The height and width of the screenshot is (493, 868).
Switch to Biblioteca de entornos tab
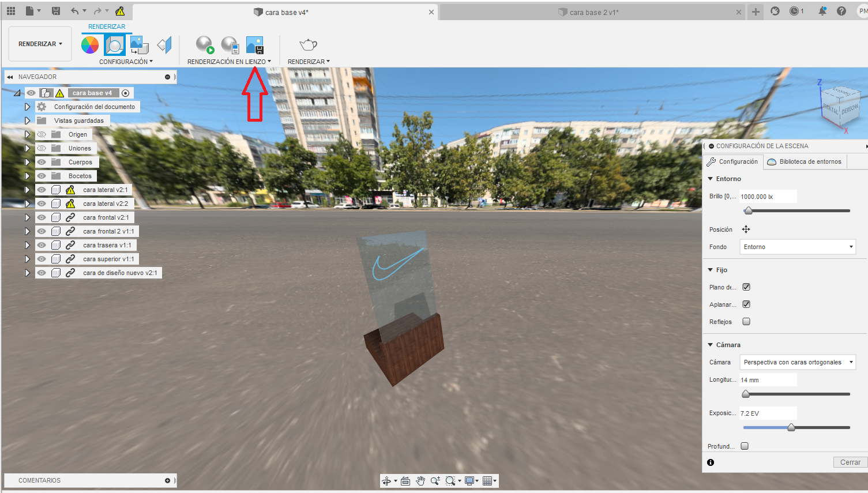(x=805, y=161)
